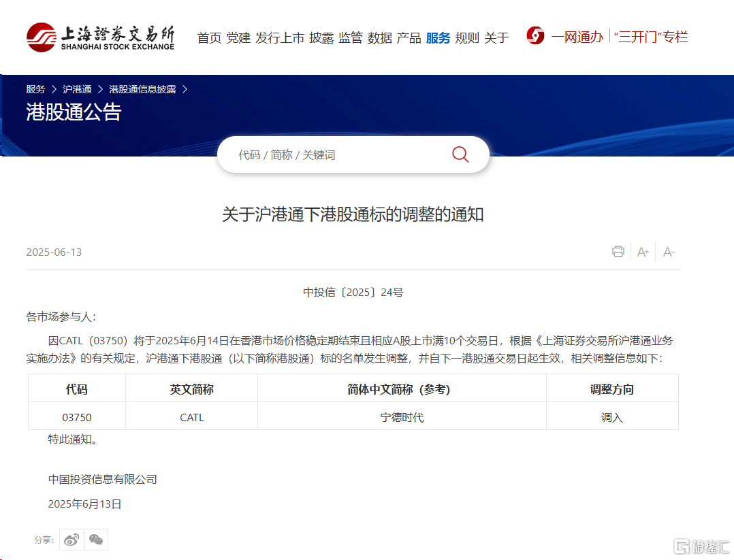Click the 三开门专栏 link
Viewport: 734px width, 560px height.
[651, 37]
